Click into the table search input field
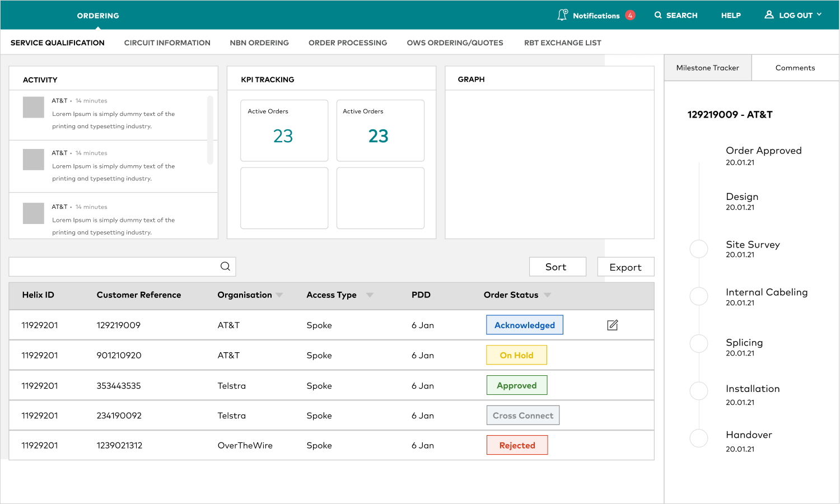 pyautogui.click(x=112, y=267)
